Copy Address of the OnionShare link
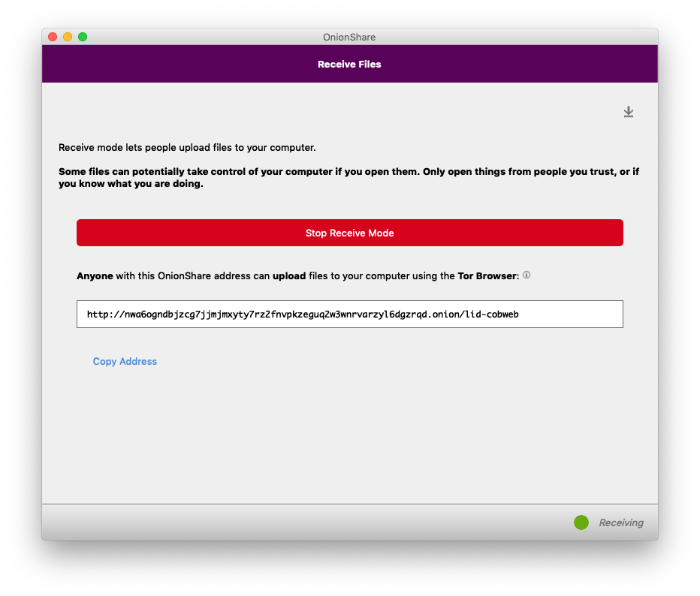This screenshot has height=596, width=700. (x=125, y=361)
